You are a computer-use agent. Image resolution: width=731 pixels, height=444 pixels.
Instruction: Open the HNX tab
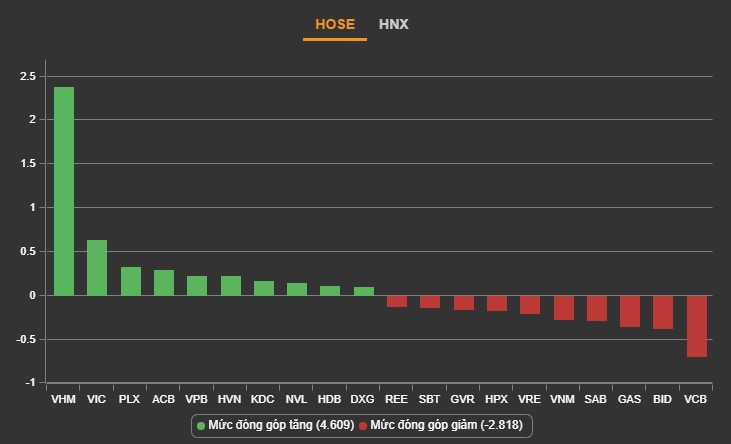(x=393, y=24)
